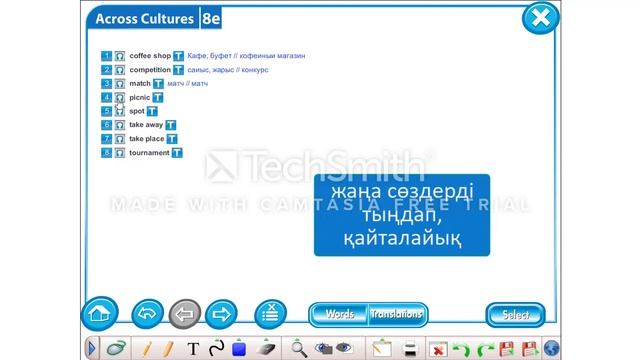Redo the last action

pos(485,350)
